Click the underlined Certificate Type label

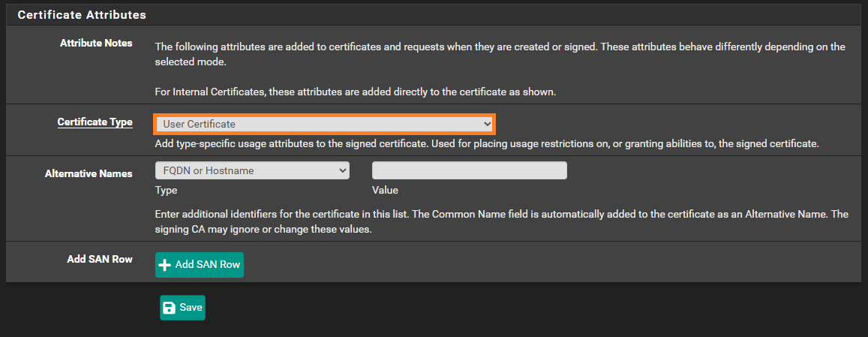click(95, 122)
